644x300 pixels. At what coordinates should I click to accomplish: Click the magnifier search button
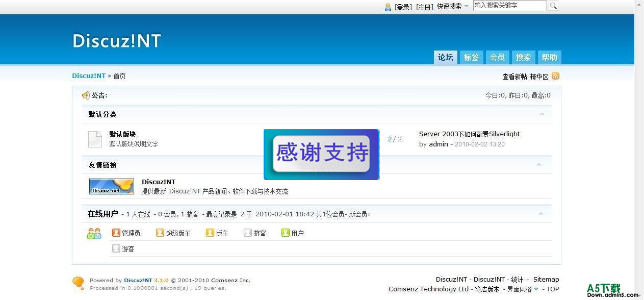[553, 6]
